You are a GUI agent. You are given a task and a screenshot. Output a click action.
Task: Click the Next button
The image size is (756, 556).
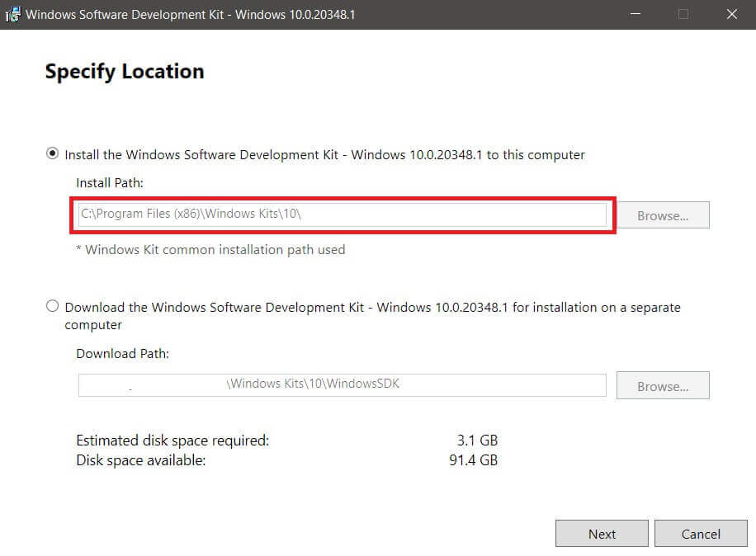(602, 534)
